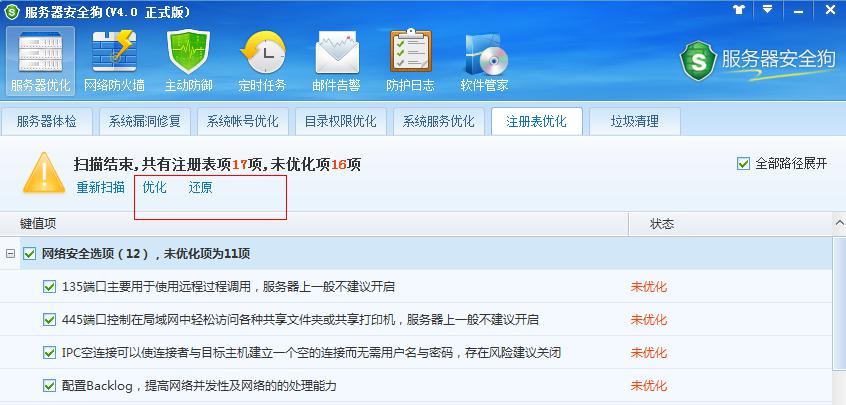846x405 pixels.
Task: Select the IPC空连接可以使连接者 row text
Action: tap(311, 353)
